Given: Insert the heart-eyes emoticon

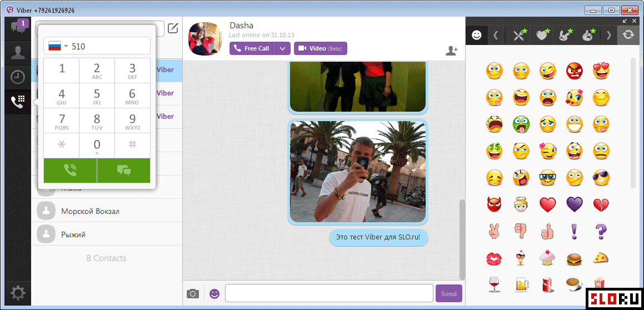Looking at the screenshot, I should tap(601, 71).
